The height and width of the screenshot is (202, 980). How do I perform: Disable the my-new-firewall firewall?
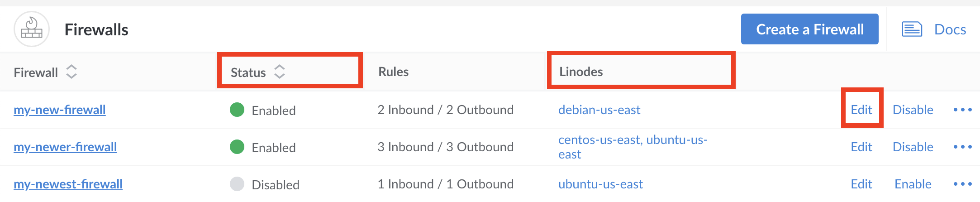pyautogui.click(x=913, y=110)
